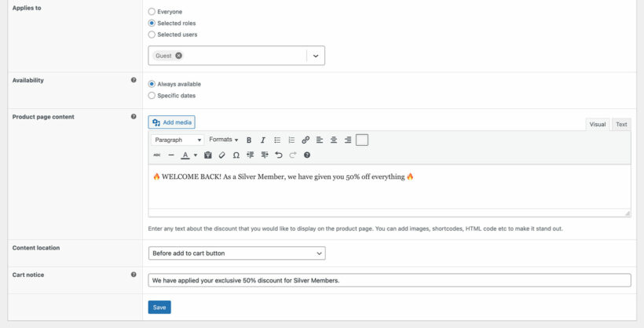Center align the editor text
The height and width of the screenshot is (328, 644).
click(334, 140)
